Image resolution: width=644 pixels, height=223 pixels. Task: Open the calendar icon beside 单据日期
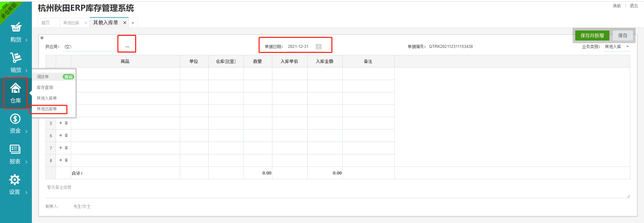click(x=319, y=47)
